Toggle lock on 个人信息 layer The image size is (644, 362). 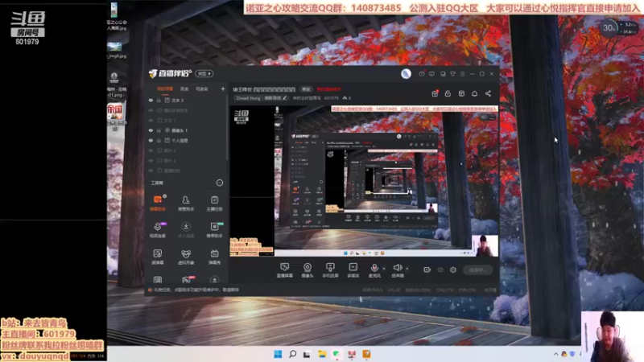tap(159, 140)
